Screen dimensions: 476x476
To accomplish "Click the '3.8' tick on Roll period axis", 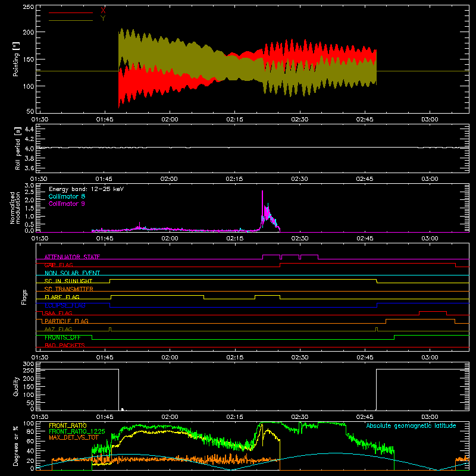I will click(29, 158).
